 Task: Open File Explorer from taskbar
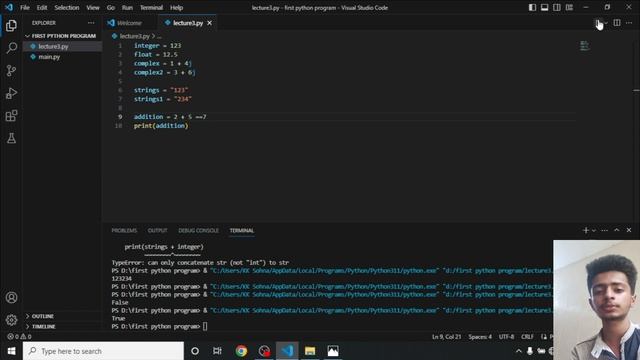pyautogui.click(x=310, y=351)
